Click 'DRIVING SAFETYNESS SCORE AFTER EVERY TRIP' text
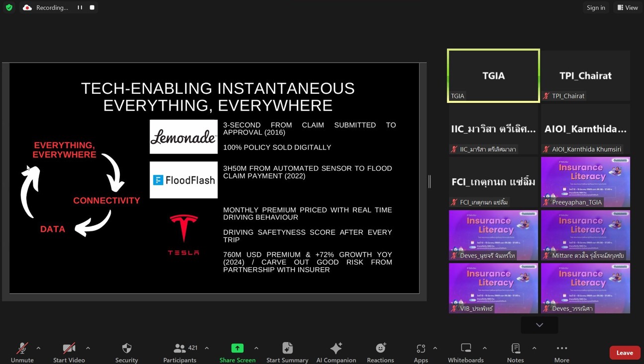 point(308,236)
